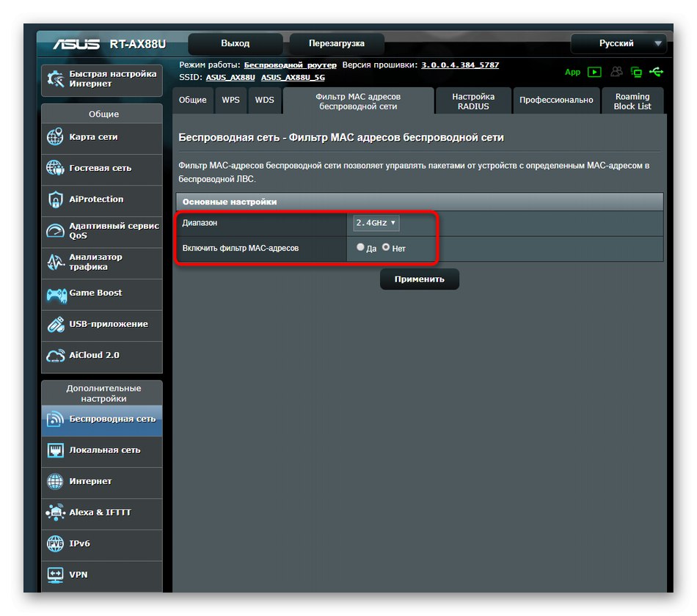Screen dimensions: 697x616
Task: Click the users status icon in header
Action: click(616, 72)
